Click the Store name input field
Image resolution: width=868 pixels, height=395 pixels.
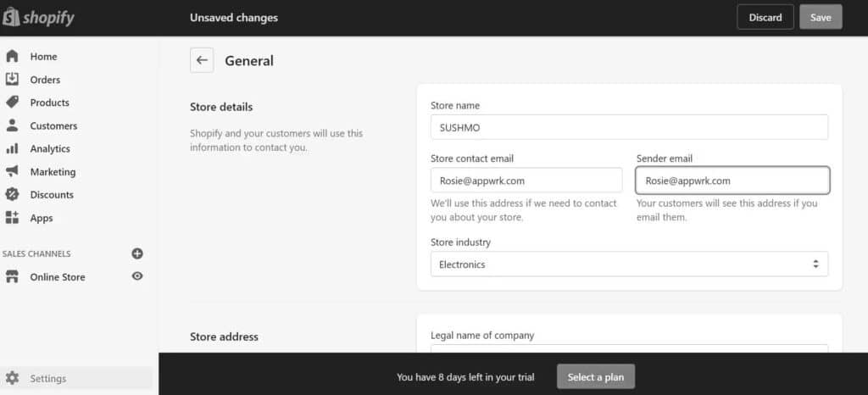630,127
